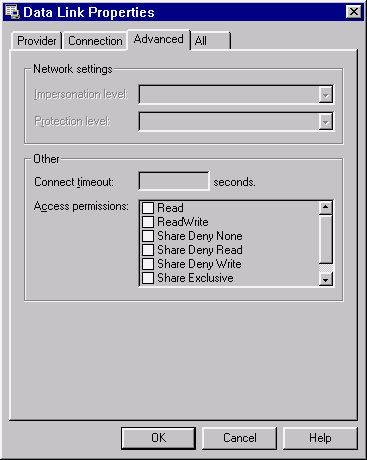Confirm settings with the OK button
367x460 pixels.
pos(158,438)
